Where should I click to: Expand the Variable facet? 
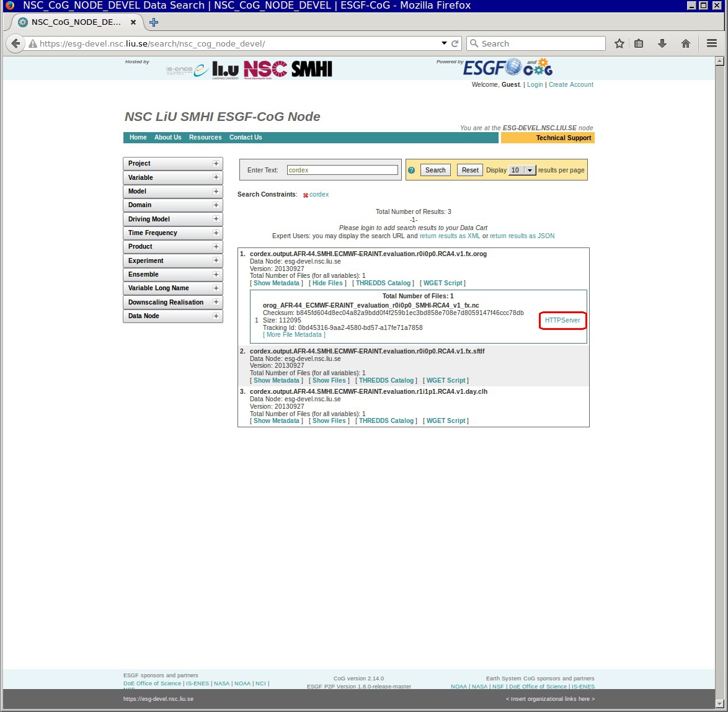pyautogui.click(x=216, y=177)
